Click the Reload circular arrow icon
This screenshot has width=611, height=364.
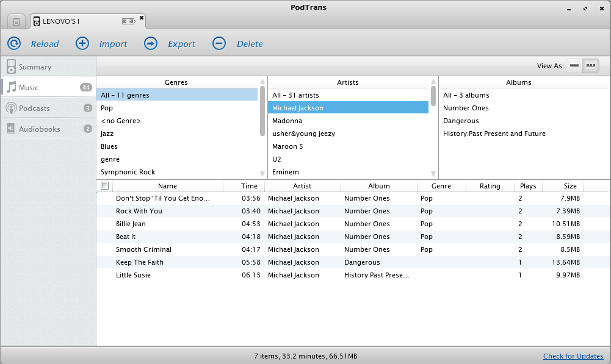click(14, 44)
